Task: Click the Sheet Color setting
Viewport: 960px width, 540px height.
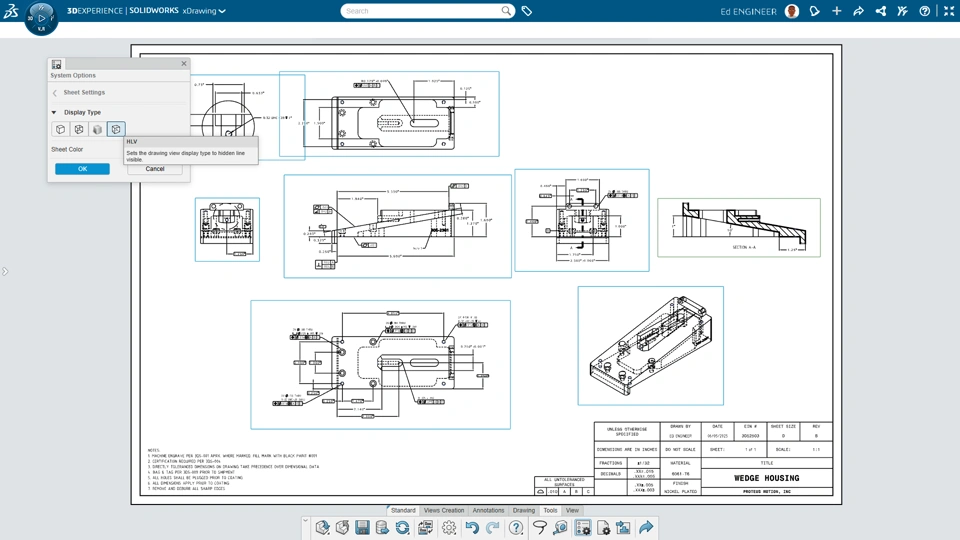Action: [x=67, y=149]
